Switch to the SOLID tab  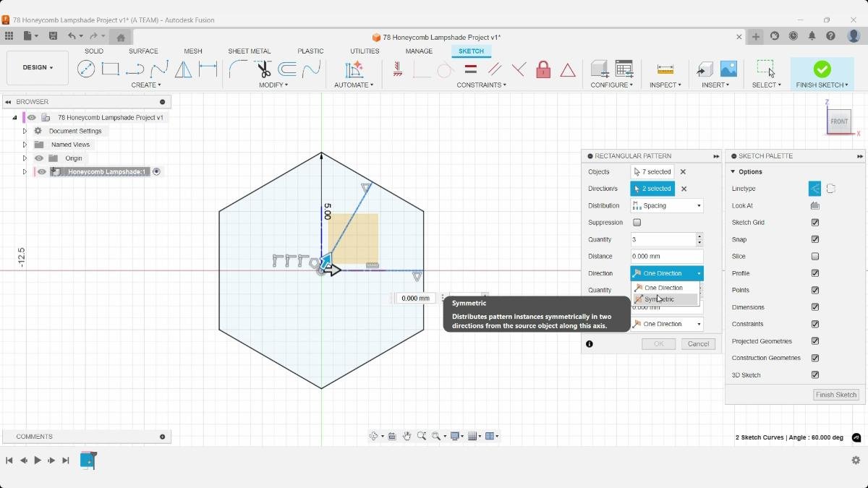[x=94, y=51]
